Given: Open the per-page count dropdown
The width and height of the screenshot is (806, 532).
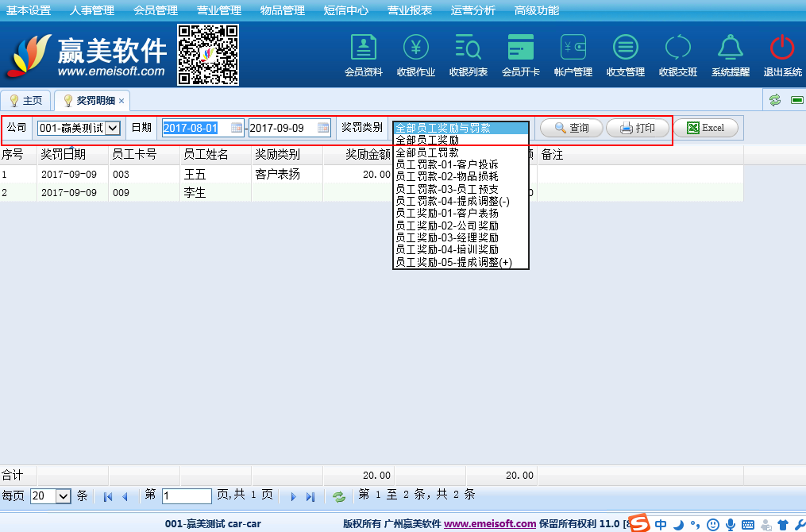Looking at the screenshot, I should [x=64, y=496].
